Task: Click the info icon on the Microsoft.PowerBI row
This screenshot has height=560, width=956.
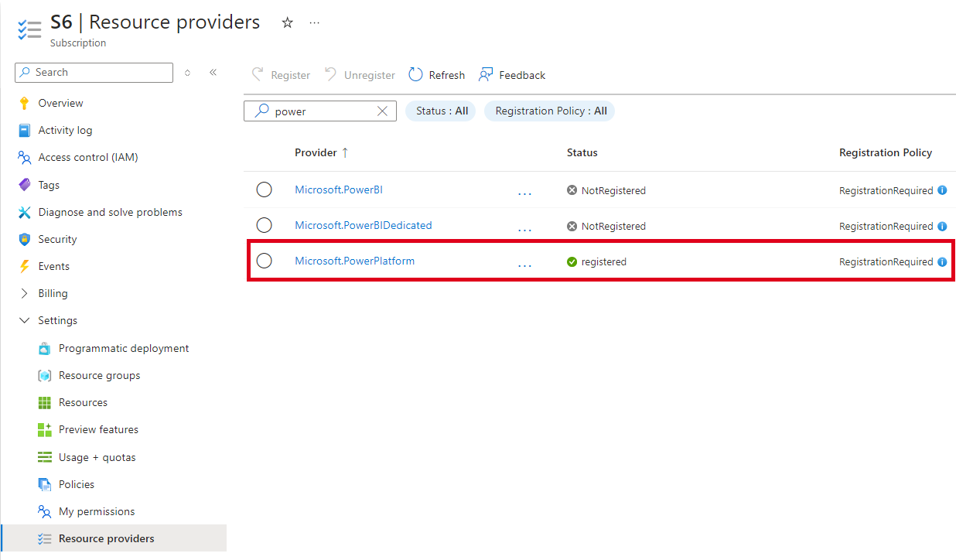Action: tap(942, 190)
